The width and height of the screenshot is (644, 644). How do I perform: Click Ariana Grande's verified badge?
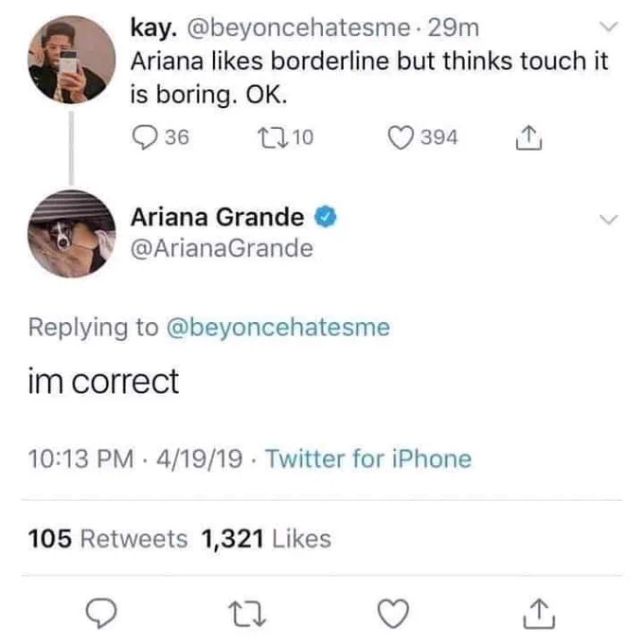326,217
